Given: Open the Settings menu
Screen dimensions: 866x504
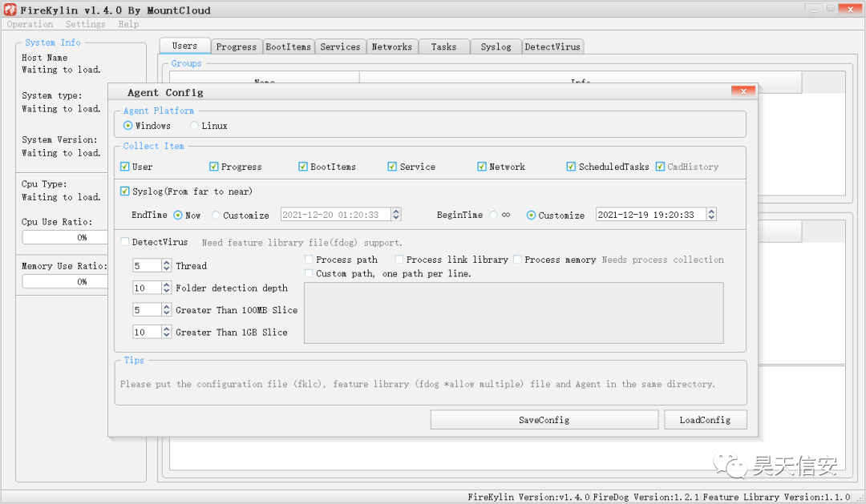Looking at the screenshot, I should pyautogui.click(x=85, y=24).
